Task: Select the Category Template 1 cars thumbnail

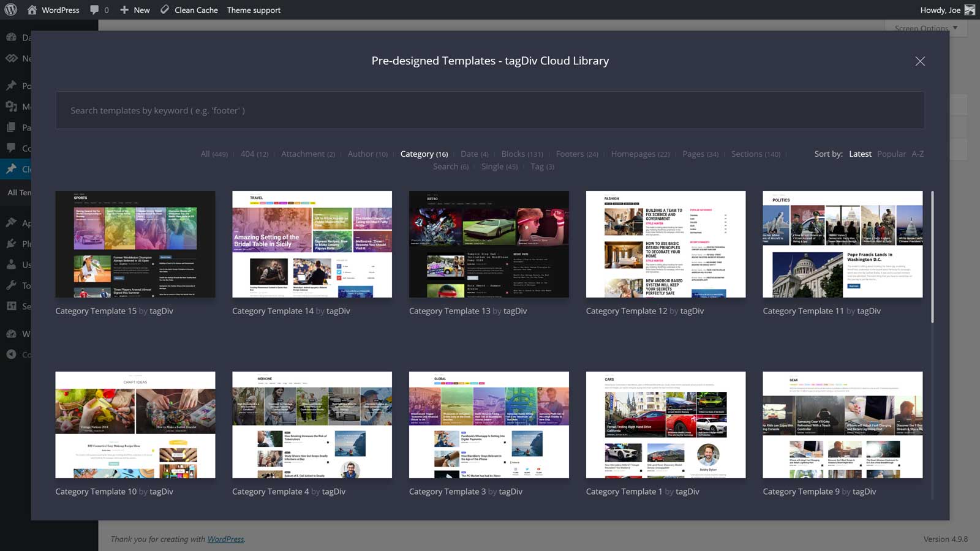Action: (666, 425)
